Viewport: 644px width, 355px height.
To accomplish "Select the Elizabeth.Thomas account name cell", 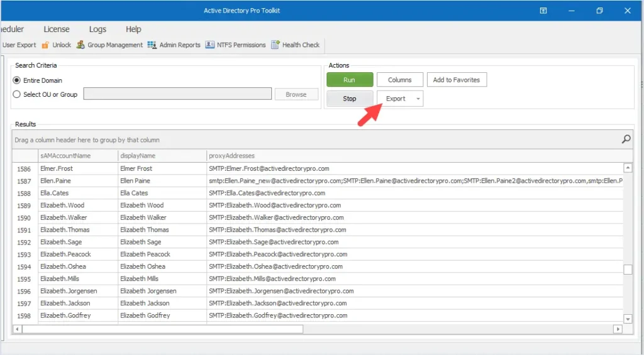I will pyautogui.click(x=78, y=230).
